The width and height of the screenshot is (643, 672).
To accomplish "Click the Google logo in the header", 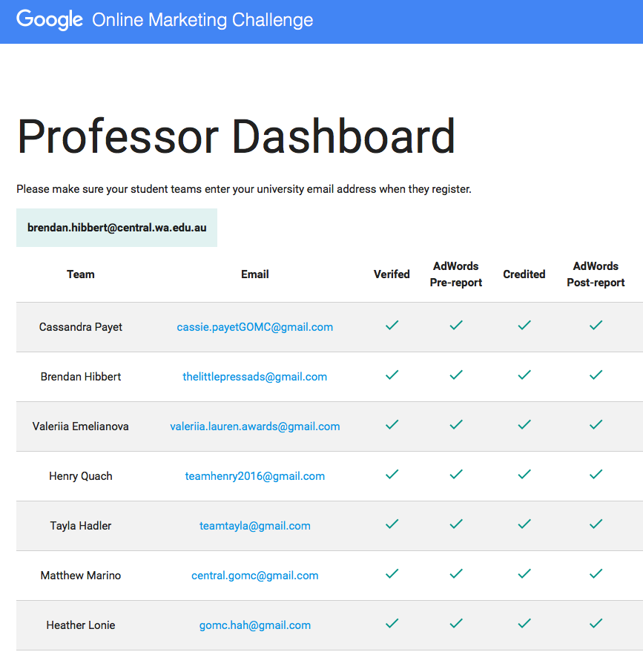I will tap(50, 20).
